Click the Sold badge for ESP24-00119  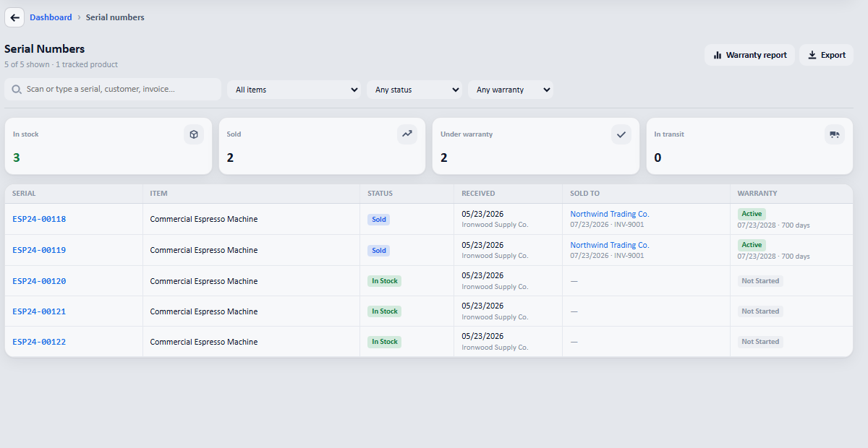[378, 251]
